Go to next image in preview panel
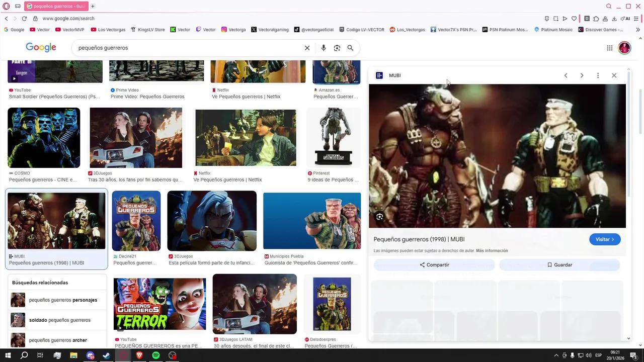The image size is (644, 362). pyautogui.click(x=582, y=75)
